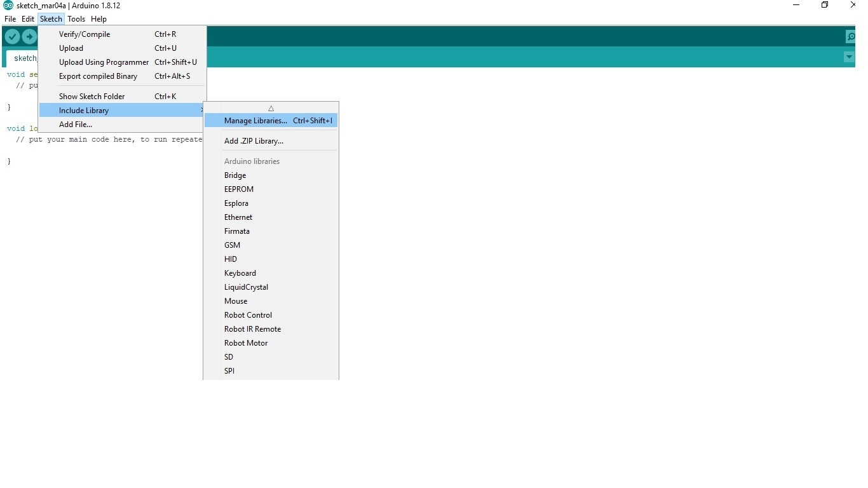Include the Robot IR Remote library
Viewport: 868px width, 488px height.
tap(271, 329)
